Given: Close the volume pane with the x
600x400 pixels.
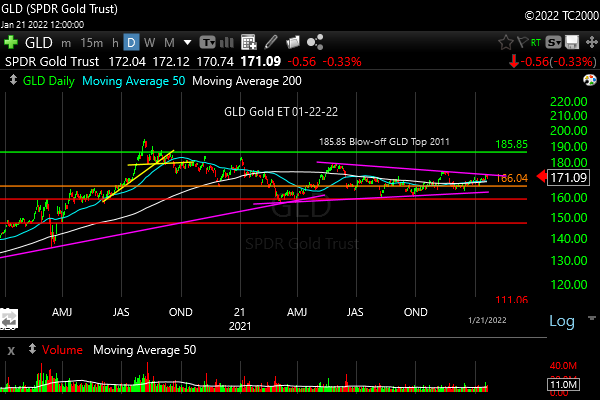Looking at the screenshot, I should click(10, 350).
